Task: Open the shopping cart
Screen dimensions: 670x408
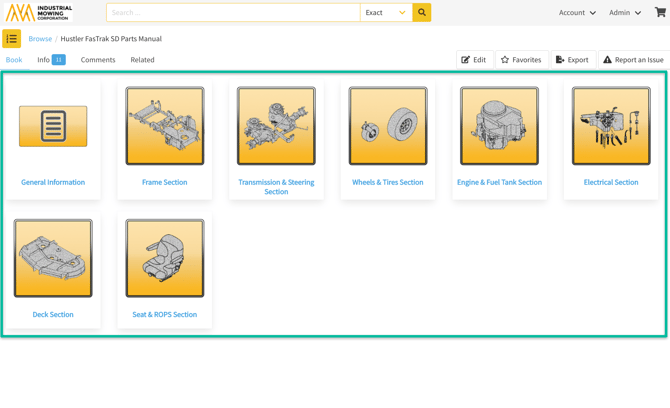Action: coord(660,13)
